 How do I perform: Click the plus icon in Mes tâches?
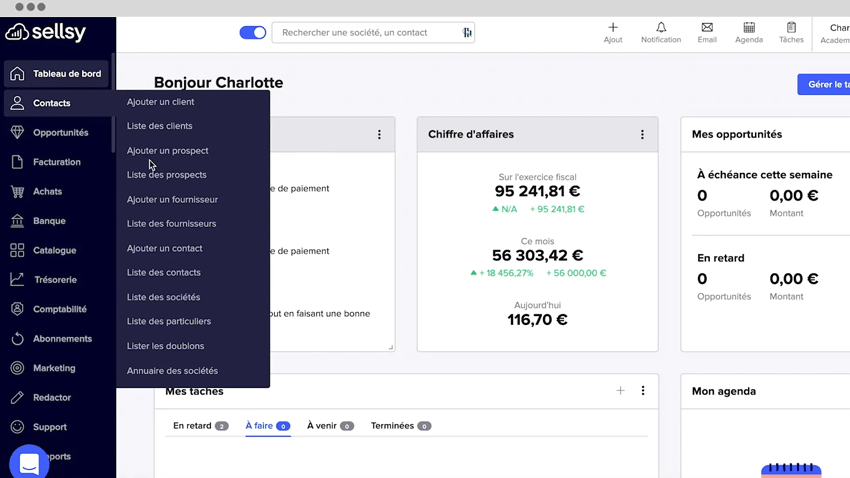click(x=620, y=391)
